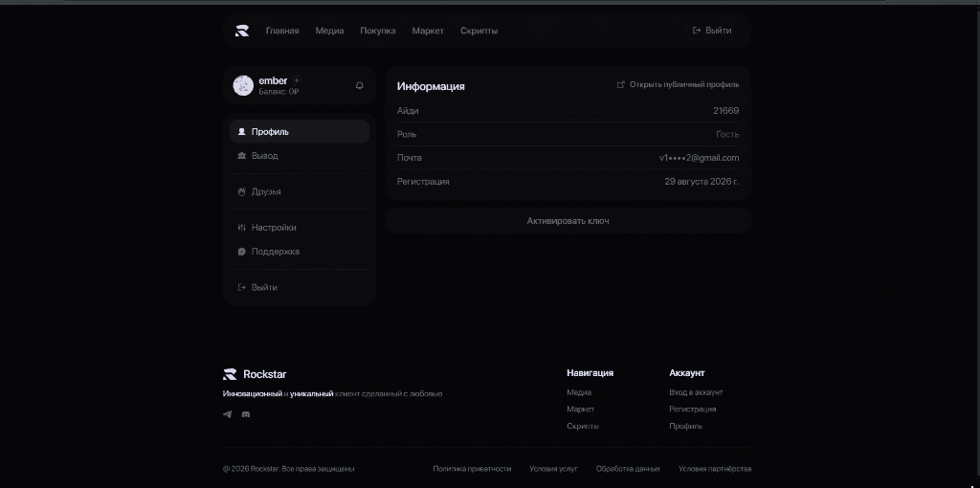Image resolution: width=980 pixels, height=488 pixels.
Task: Open the Вывод section in the sidebar
Action: click(300, 156)
